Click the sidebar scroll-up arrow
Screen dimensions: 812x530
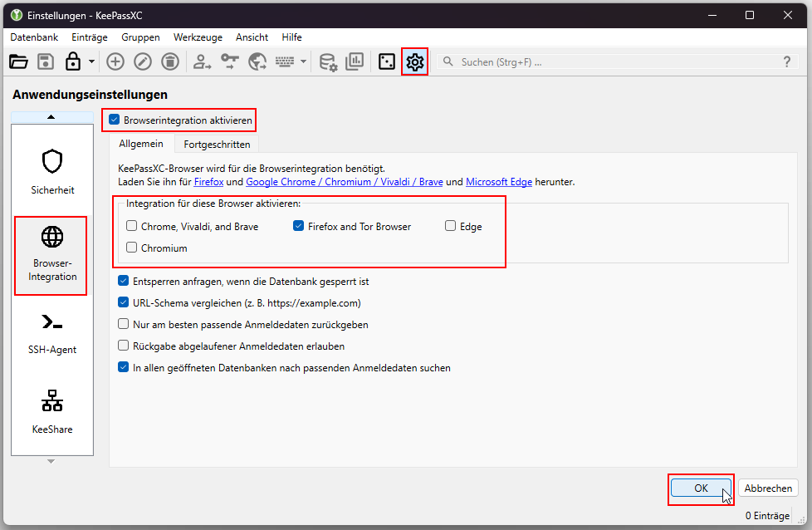pyautogui.click(x=51, y=117)
